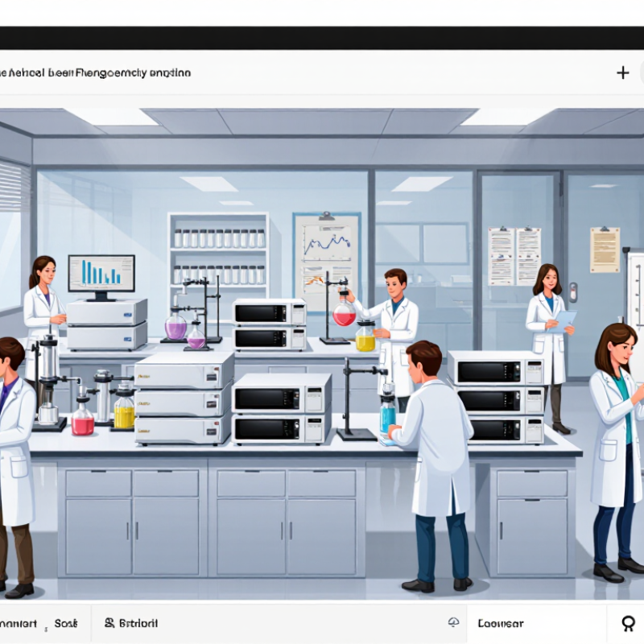Click the plus icon in the header

pos(622,72)
